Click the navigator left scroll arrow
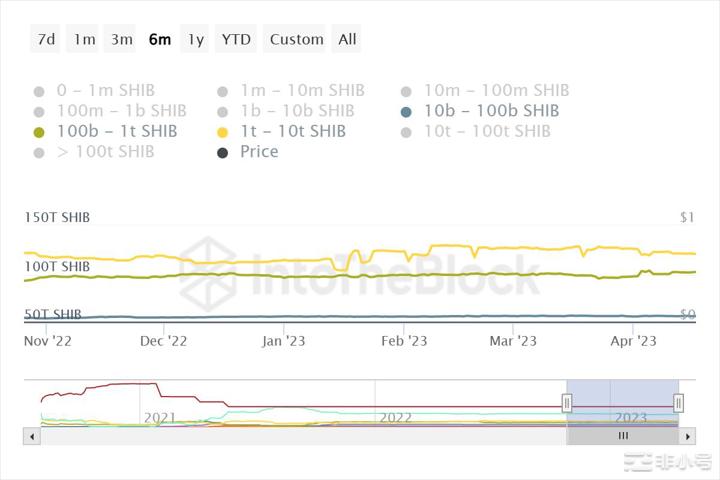 click(x=32, y=436)
